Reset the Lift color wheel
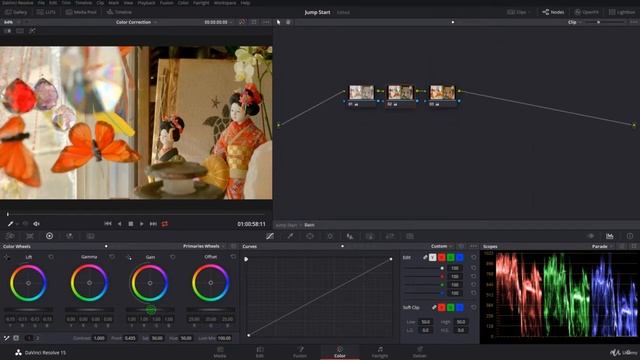640x360 pixels. click(51, 257)
